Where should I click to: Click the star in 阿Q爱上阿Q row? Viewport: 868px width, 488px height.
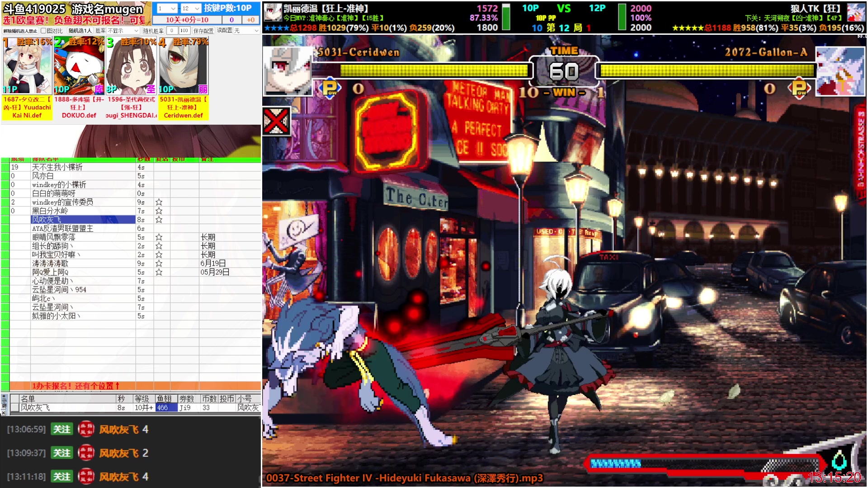coord(159,272)
